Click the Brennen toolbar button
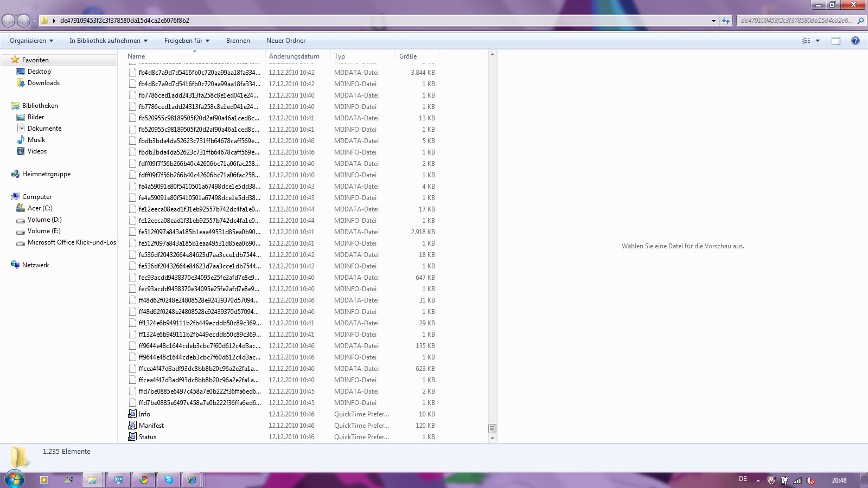The height and width of the screenshot is (488, 868). point(238,41)
